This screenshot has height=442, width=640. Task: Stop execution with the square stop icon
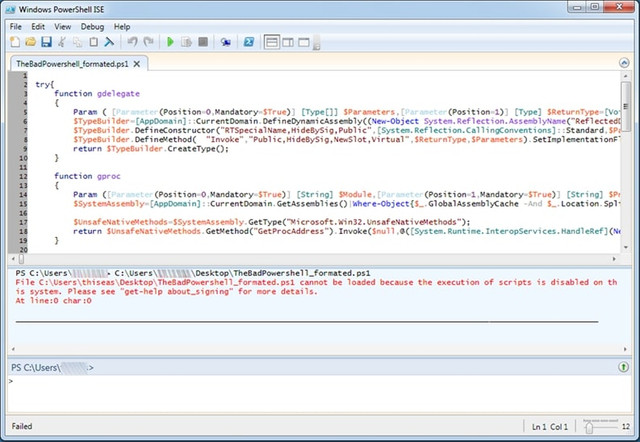203,42
